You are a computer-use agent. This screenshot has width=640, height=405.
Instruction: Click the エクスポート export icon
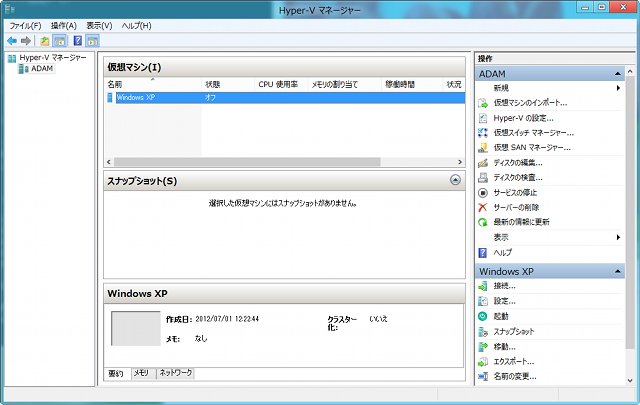(x=483, y=362)
